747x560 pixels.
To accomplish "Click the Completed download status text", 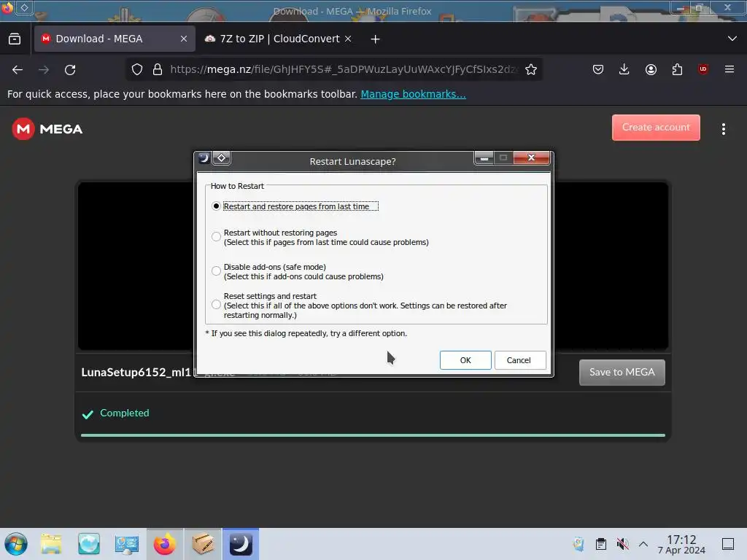I will (x=124, y=413).
